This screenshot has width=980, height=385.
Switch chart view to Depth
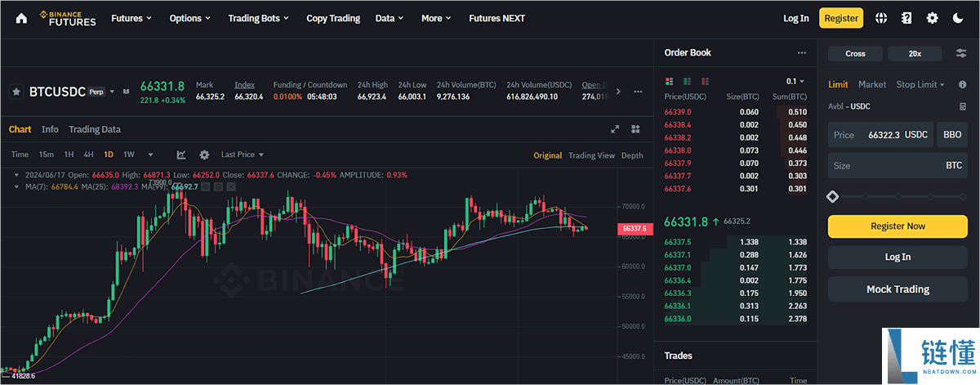pyautogui.click(x=632, y=155)
